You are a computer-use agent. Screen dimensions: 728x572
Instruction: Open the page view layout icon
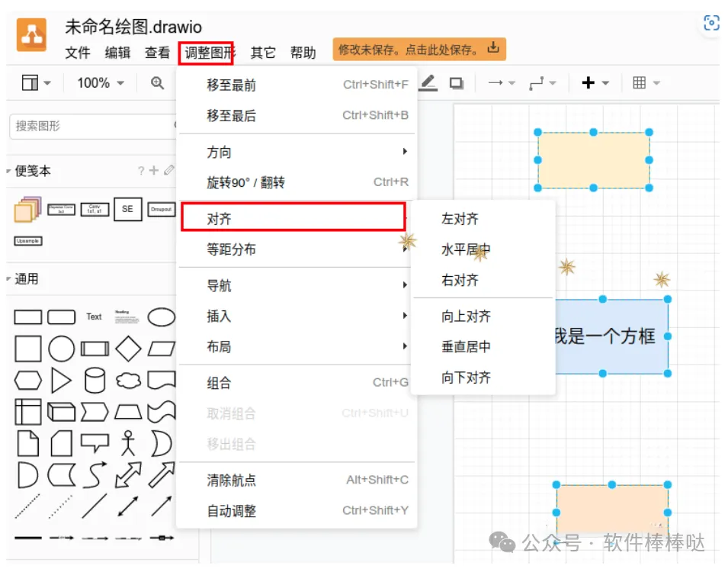pyautogui.click(x=30, y=82)
